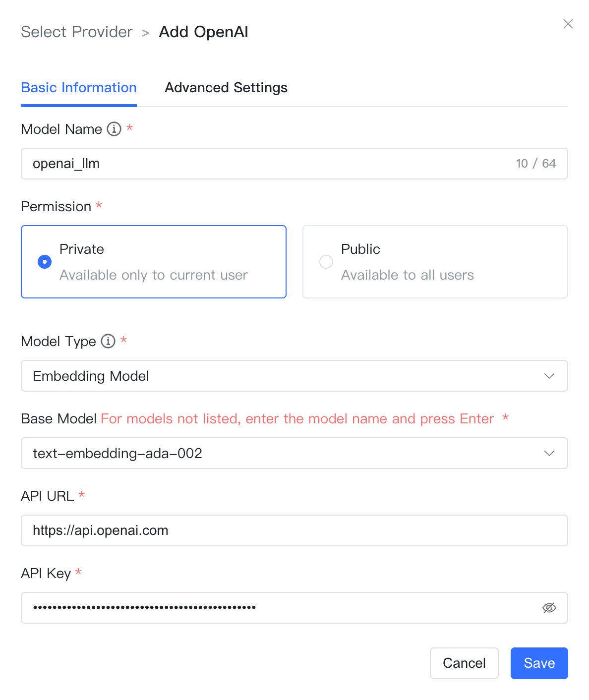Screen dimensions: 589x700
Task: Click the Public permission card
Action: coord(435,262)
